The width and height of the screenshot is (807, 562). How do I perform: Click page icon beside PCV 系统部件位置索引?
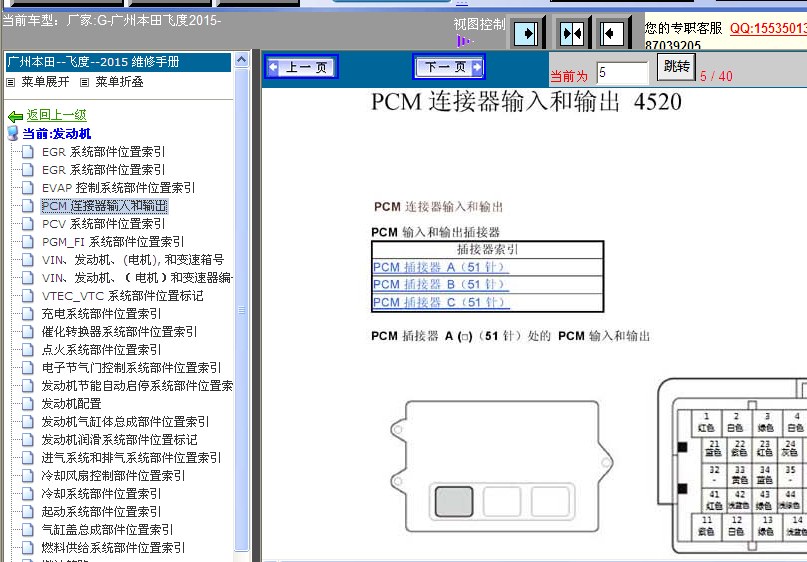tap(28, 224)
